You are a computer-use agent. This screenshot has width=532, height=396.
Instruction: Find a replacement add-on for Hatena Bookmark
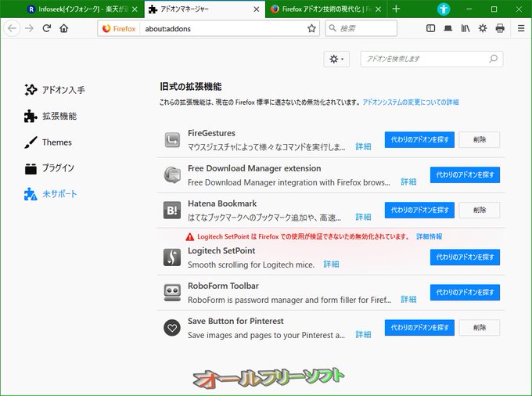[419, 210]
